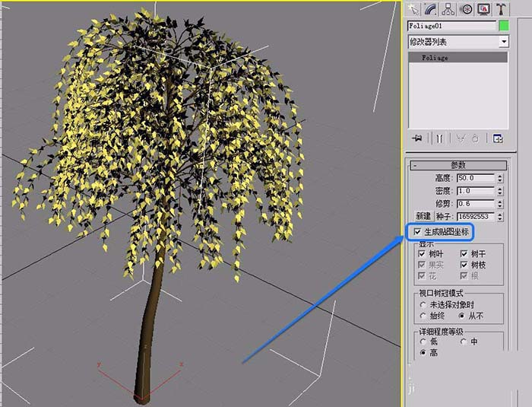Toggle the 花 display checkbox
The image size is (532, 407).
pyautogui.click(x=422, y=275)
